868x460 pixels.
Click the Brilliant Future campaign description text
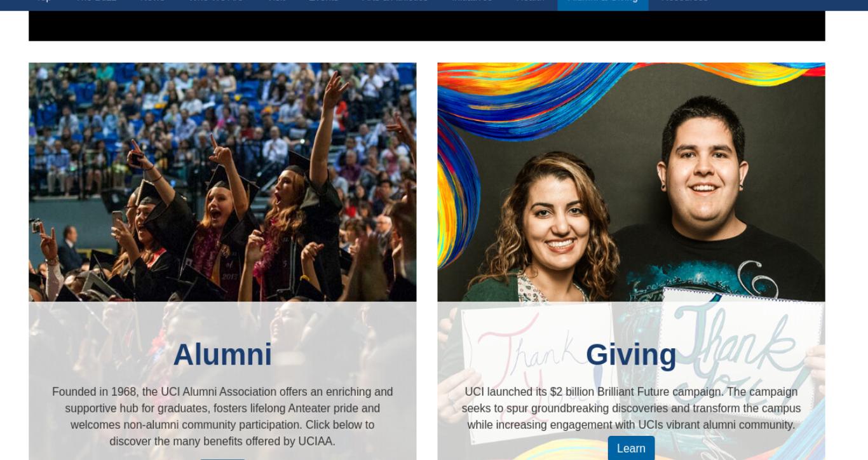[x=631, y=409]
